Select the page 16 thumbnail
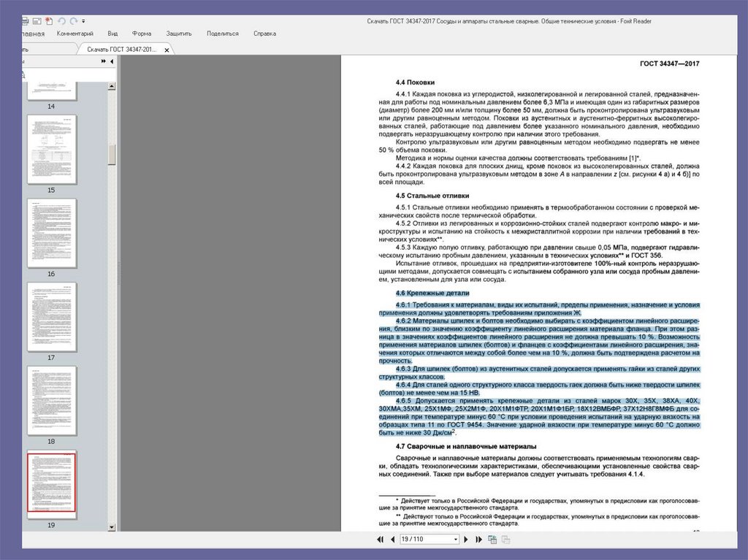The image size is (748, 560). click(x=52, y=233)
